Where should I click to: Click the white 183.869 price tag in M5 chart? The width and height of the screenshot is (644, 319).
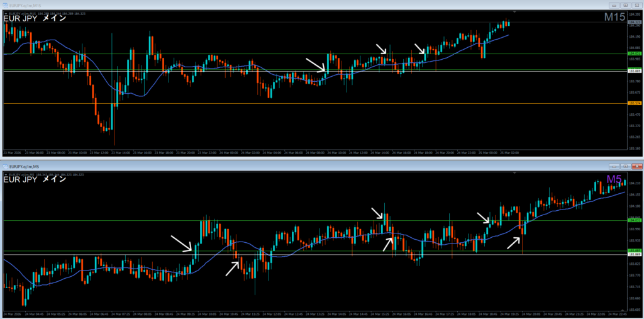(x=635, y=254)
